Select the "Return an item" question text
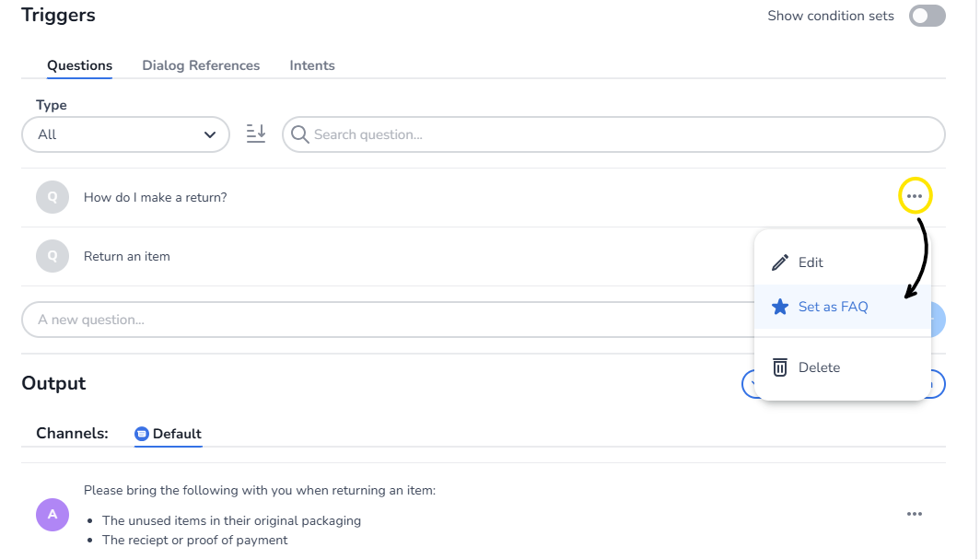Image resolution: width=980 pixels, height=559 pixels. [x=127, y=256]
